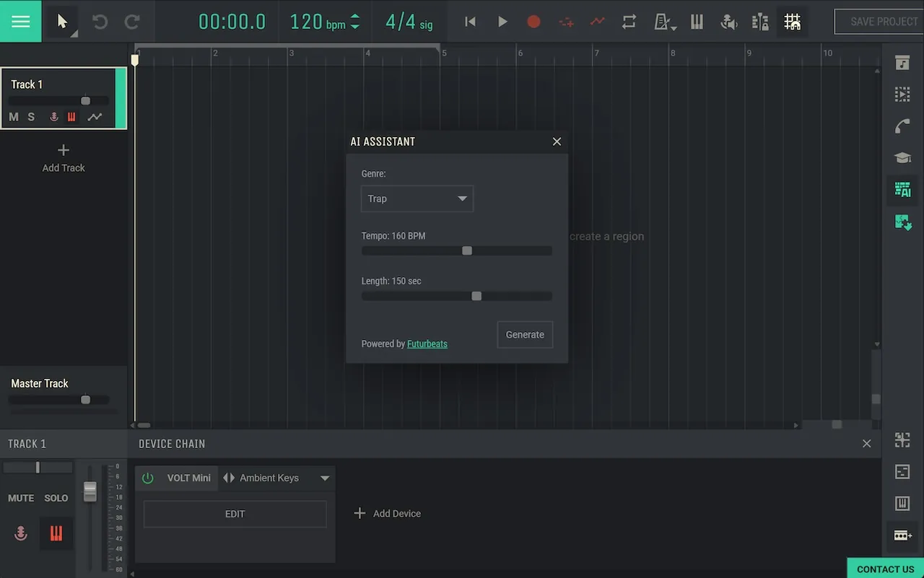
Task: Click the fit-to-view arrows icon in right sidebar
Action: (x=902, y=440)
